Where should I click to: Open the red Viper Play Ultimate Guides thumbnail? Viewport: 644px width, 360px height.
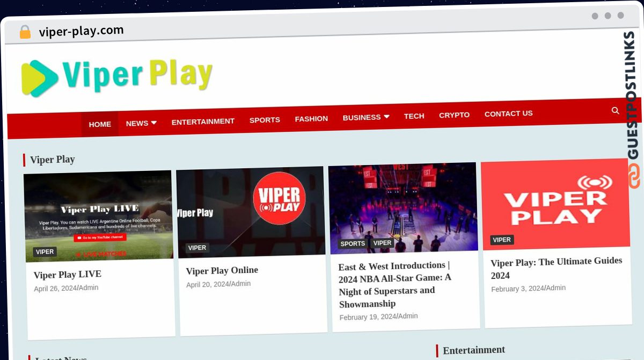(x=555, y=204)
